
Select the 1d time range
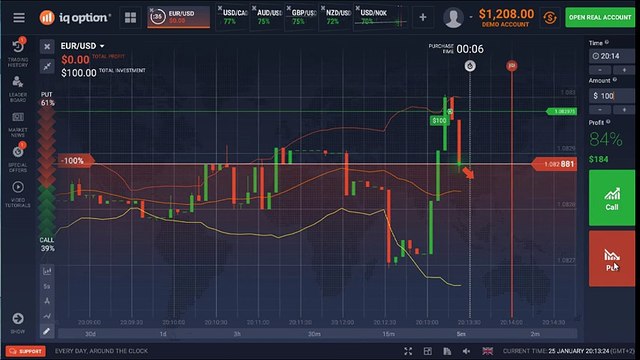163,334
